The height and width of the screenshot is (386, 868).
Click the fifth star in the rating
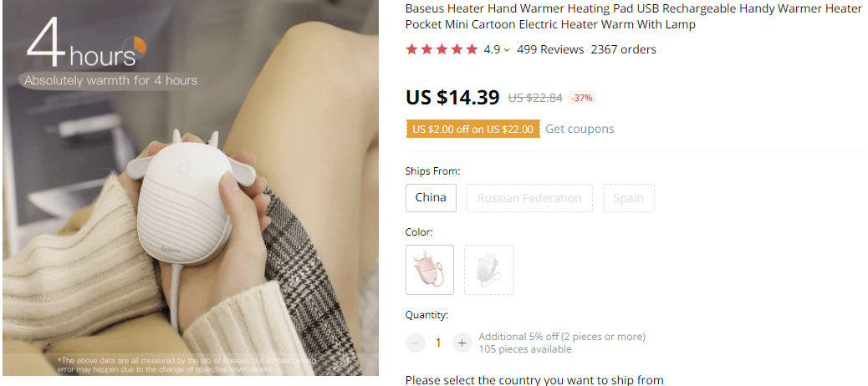point(471,50)
